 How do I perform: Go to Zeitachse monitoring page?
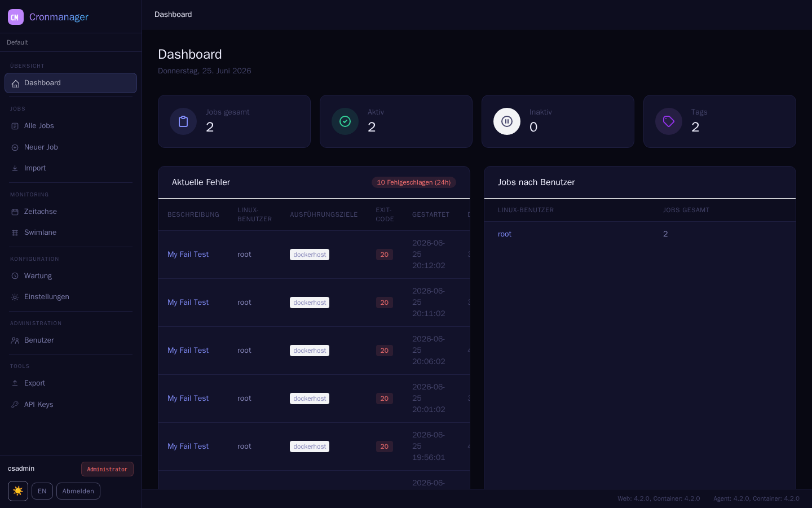70,212
